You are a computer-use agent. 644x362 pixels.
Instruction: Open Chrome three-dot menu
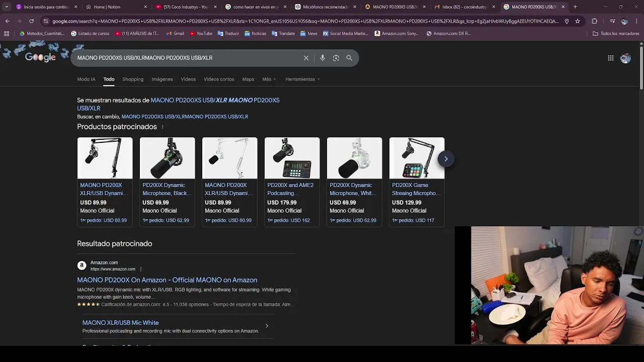(x=636, y=21)
